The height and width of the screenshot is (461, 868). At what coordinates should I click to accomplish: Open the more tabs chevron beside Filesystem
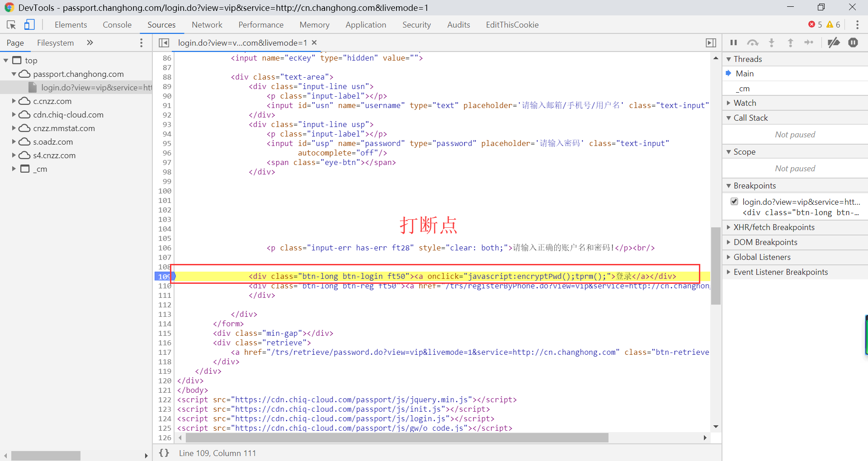90,42
